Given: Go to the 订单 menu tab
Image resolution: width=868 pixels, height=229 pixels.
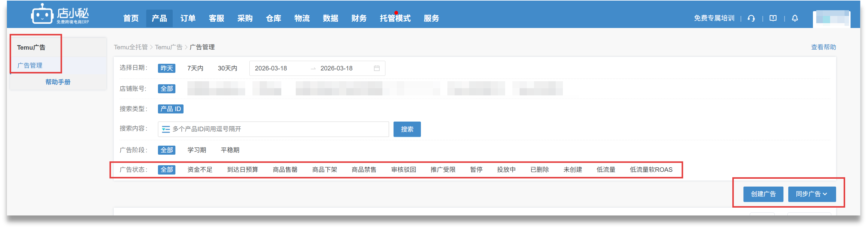Looking at the screenshot, I should click(x=188, y=18).
